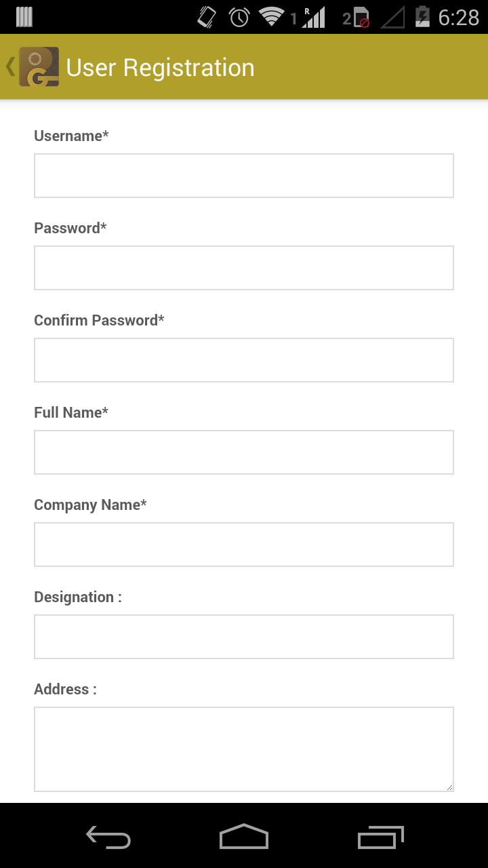Tap the alarm clock status icon
This screenshot has width=488, height=868.
[x=239, y=17]
